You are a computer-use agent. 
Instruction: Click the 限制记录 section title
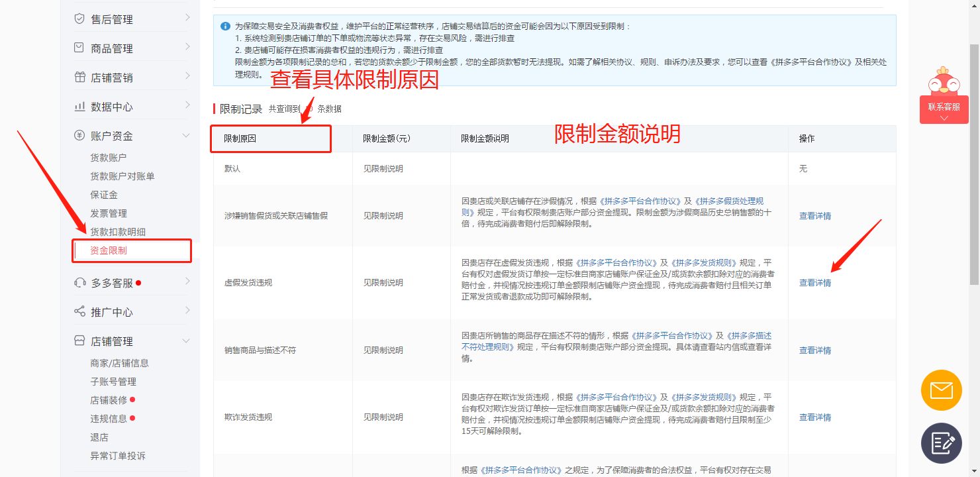(241, 109)
